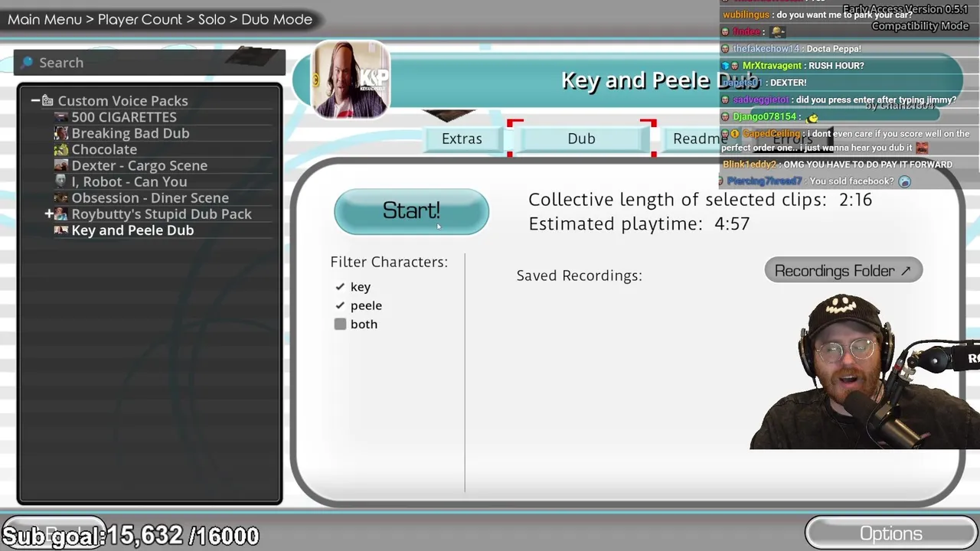Click the Custom Voice Packs folder label
The image size is (980, 551).
[x=122, y=100]
